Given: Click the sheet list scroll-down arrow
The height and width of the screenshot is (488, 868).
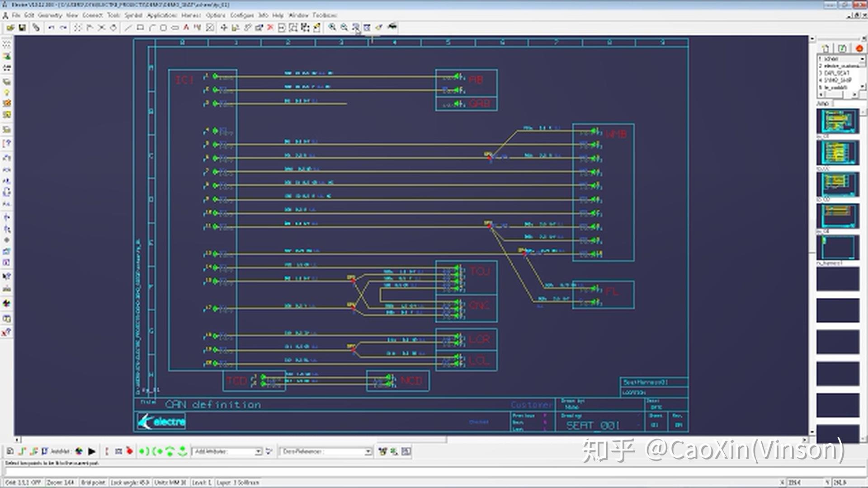Looking at the screenshot, I should [863, 86].
